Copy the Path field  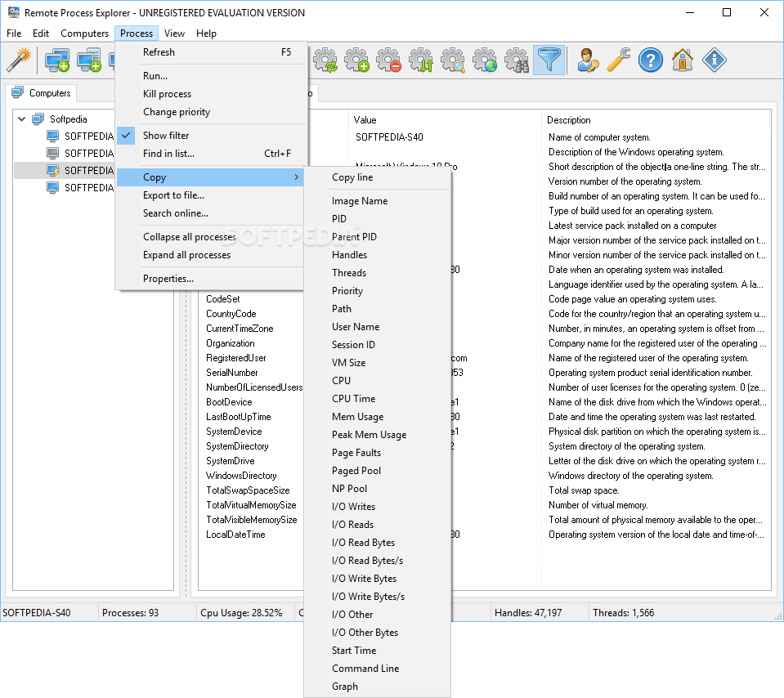click(x=378, y=309)
